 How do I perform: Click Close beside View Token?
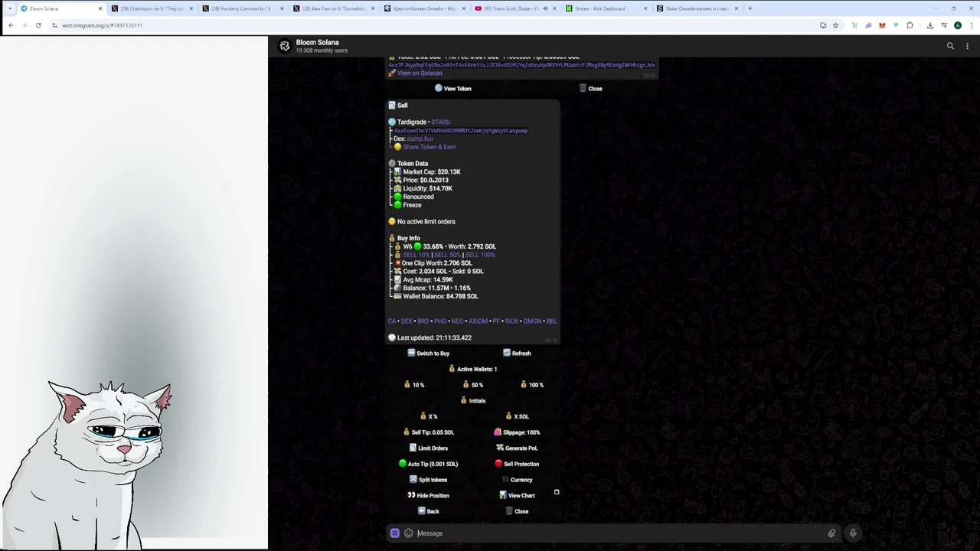click(590, 89)
